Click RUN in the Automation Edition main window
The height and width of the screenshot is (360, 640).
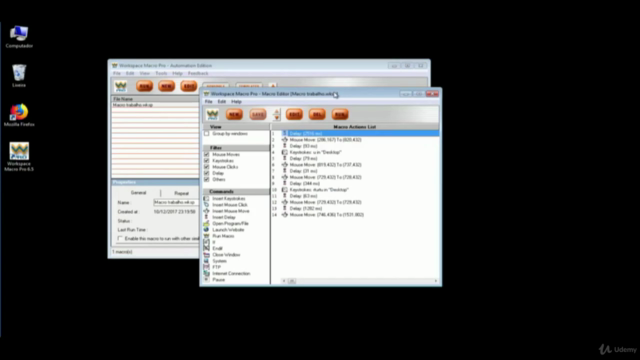[x=144, y=86]
